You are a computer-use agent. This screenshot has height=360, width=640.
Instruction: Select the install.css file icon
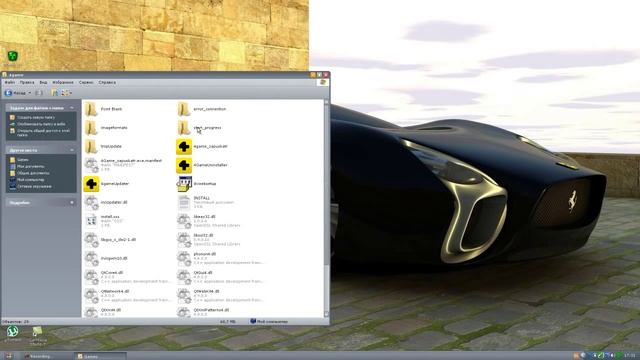click(91, 221)
